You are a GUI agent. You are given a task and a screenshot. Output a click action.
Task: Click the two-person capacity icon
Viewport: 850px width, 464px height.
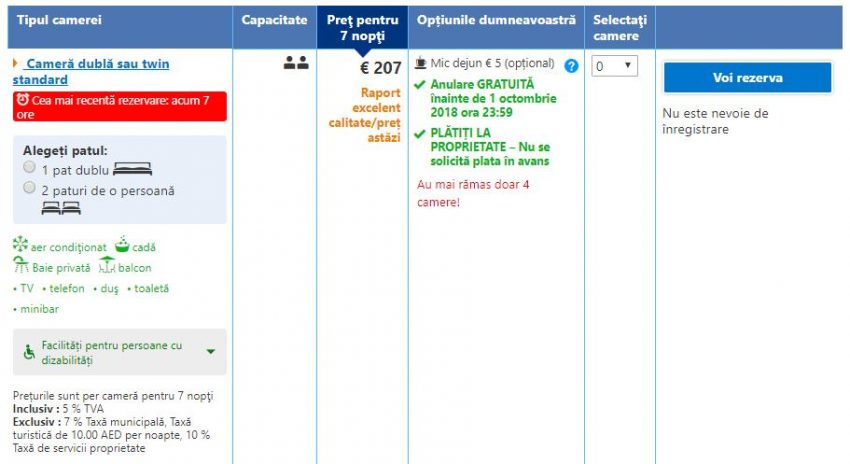[x=295, y=64]
